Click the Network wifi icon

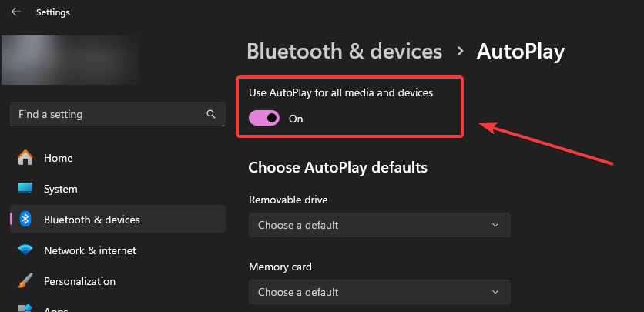(25, 250)
